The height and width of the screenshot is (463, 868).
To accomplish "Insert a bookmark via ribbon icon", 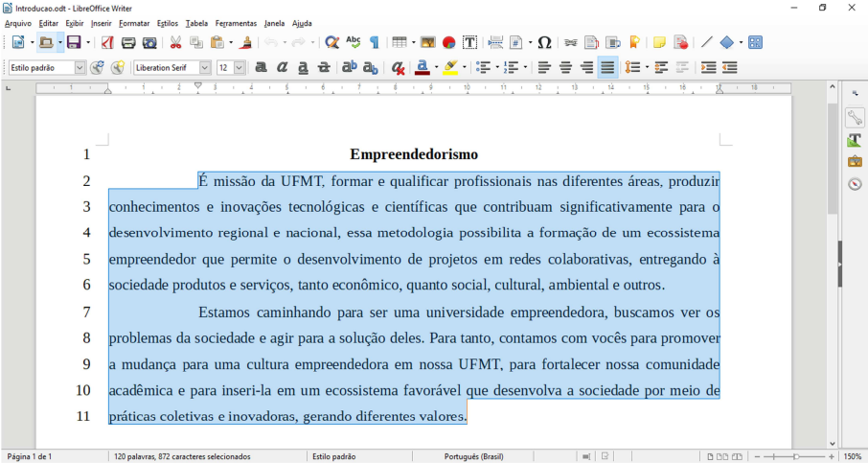I will click(x=635, y=42).
